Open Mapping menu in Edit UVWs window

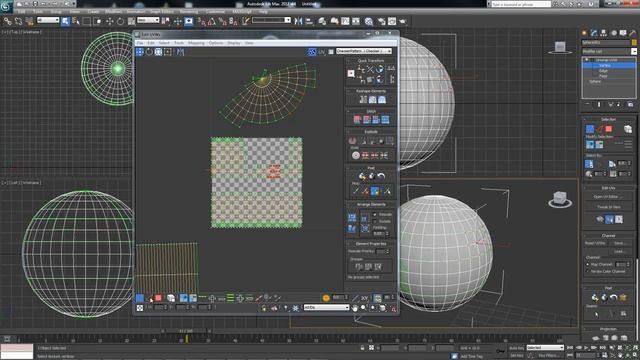pyautogui.click(x=196, y=43)
